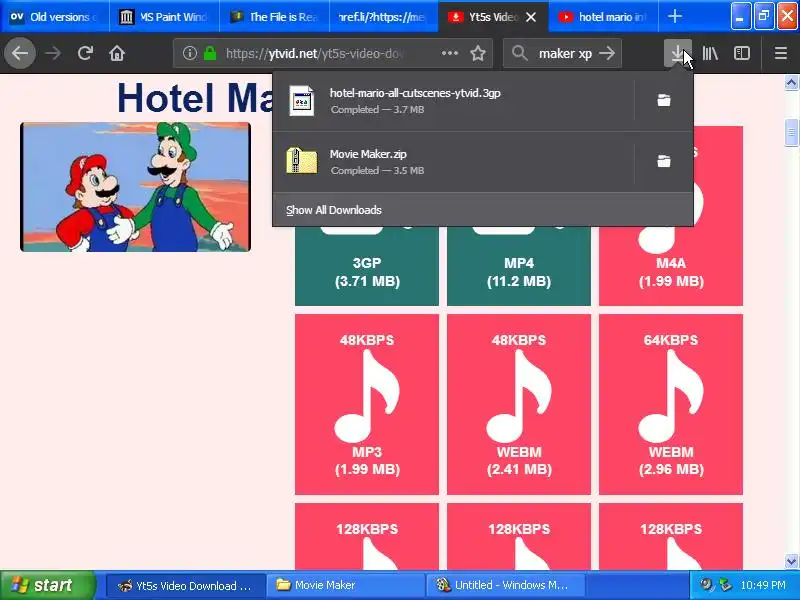Open folder containing hotel-mario 3gp download
This screenshot has height=600, width=800.
point(663,101)
